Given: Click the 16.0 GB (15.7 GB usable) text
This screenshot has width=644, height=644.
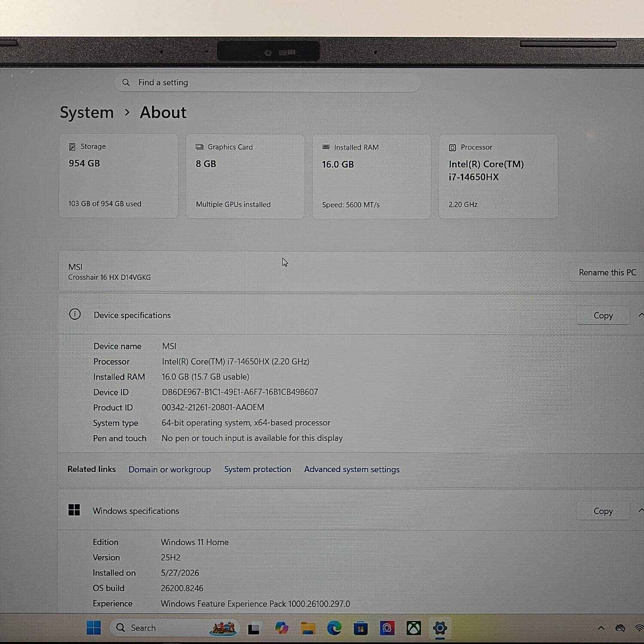Looking at the screenshot, I should 205,377.
